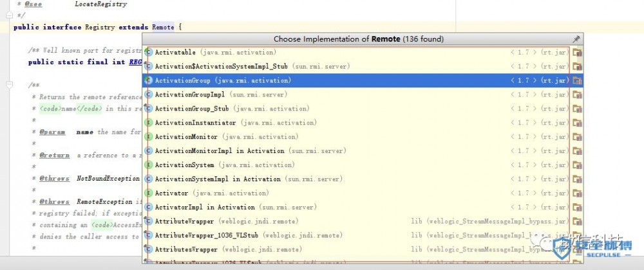The width and height of the screenshot is (644, 270).
Task: Click the interface icon beside ActivationSystem
Action: click(x=148, y=165)
